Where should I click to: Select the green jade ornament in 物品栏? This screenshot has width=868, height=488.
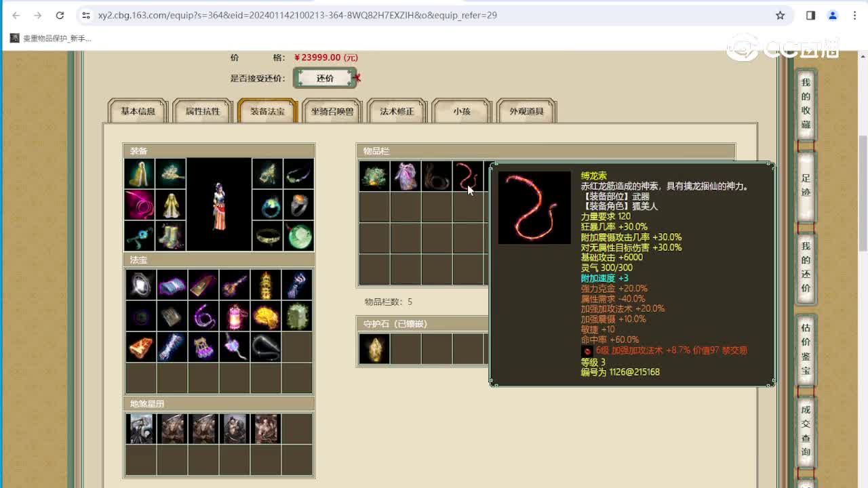tap(374, 176)
